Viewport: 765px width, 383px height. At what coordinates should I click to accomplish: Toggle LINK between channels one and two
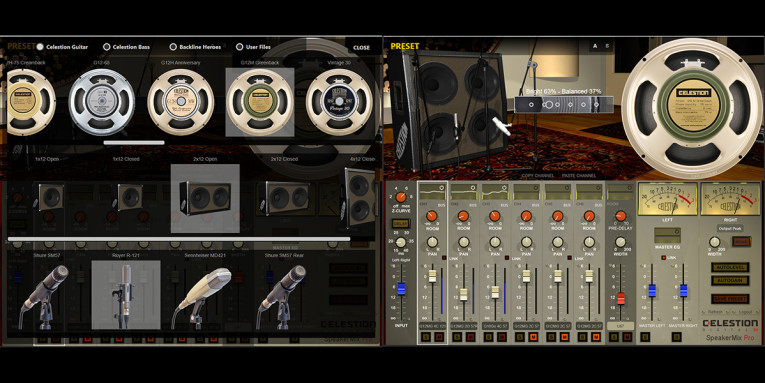444,258
